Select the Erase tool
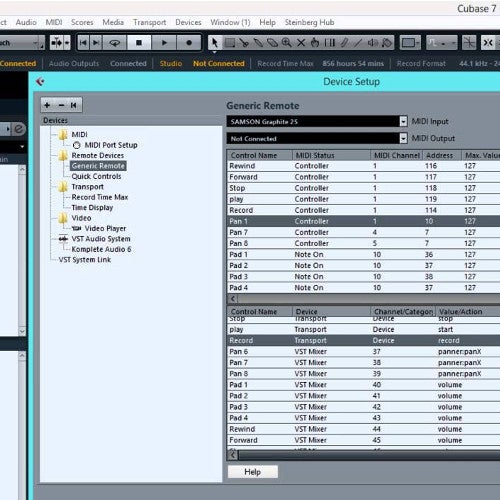 coord(272,43)
